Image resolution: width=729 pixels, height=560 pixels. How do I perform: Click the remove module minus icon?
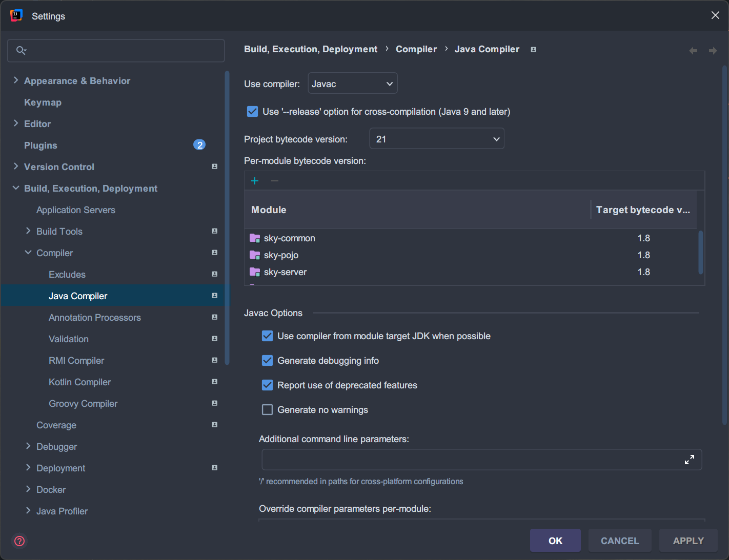(275, 181)
